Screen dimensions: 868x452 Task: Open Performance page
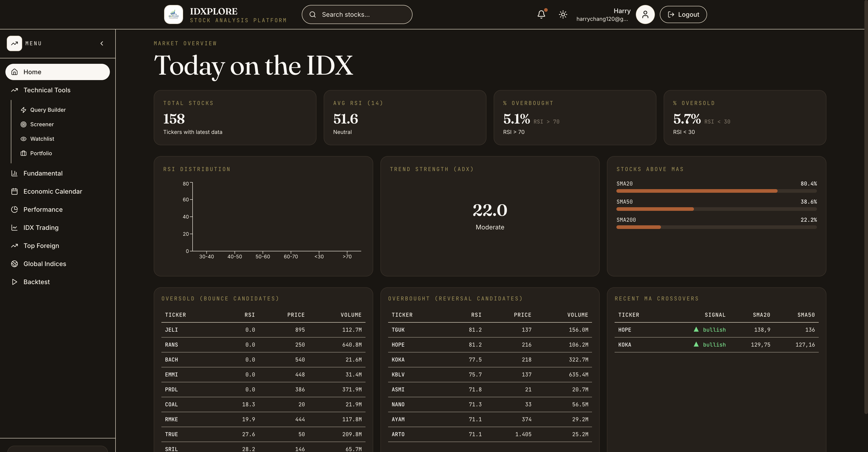coord(58,209)
